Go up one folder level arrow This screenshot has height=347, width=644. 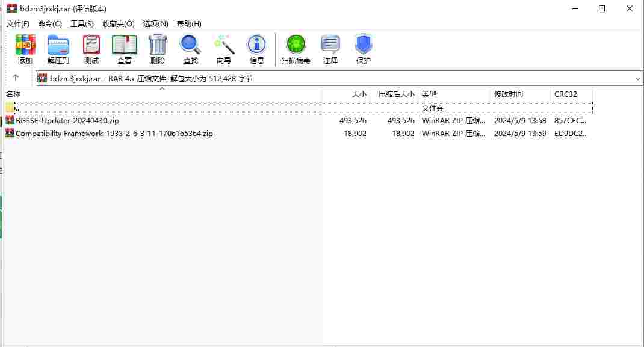click(16, 78)
